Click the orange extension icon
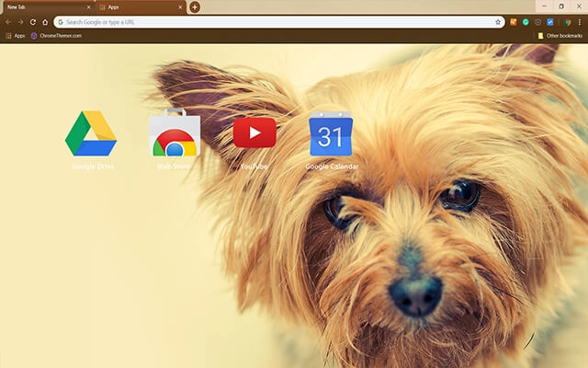The image size is (588, 368). click(514, 22)
